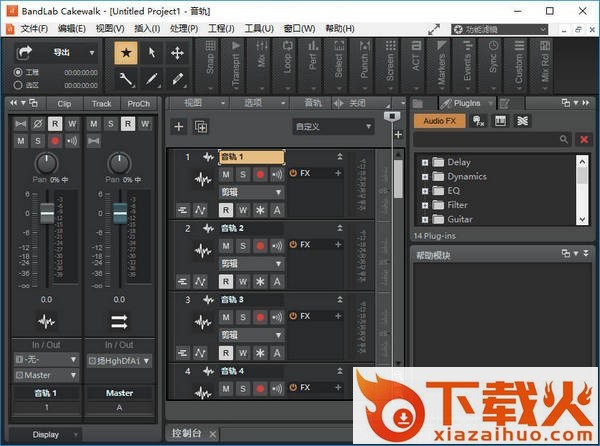Open the Markers module
Image resolution: width=600 pixels, height=446 pixels.
click(441, 65)
